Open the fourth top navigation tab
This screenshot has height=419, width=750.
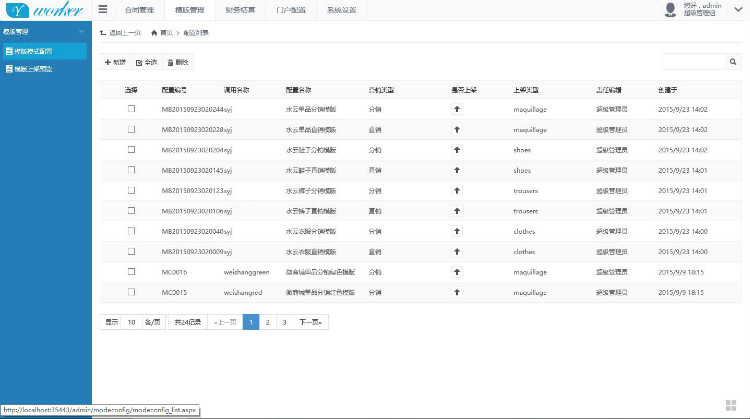click(x=291, y=10)
